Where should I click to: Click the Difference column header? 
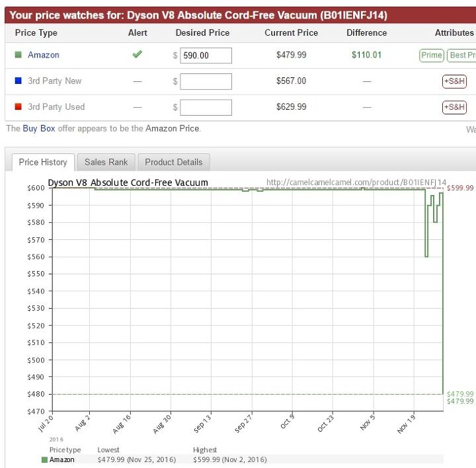pos(367,32)
